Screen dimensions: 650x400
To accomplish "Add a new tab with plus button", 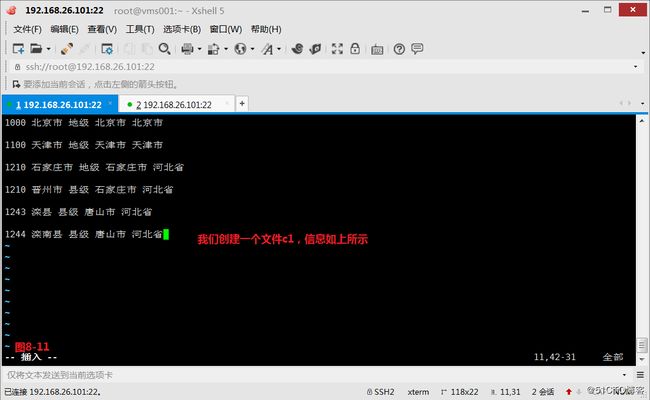I will click(242, 104).
